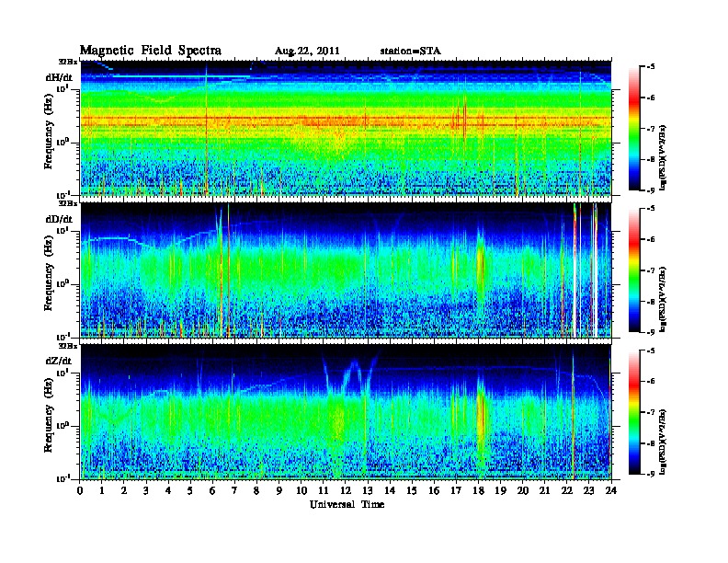This screenshot has width=728, height=563.
Task: Click the hour 19 tick label
Action: tap(500, 490)
